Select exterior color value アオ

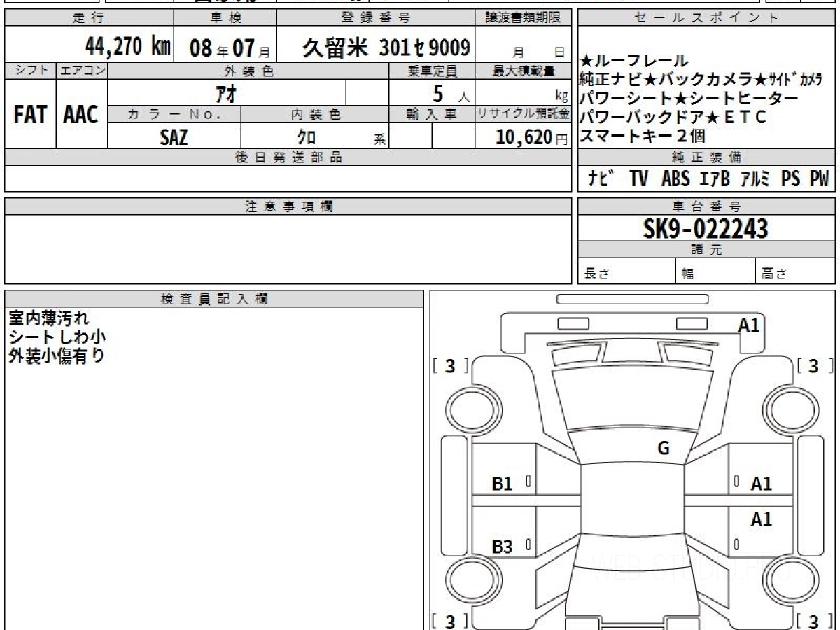[x=227, y=93]
